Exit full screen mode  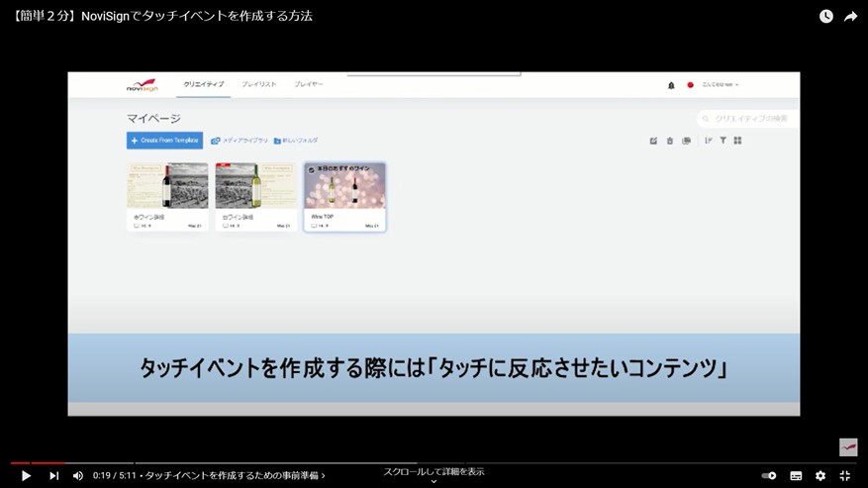coord(845,475)
